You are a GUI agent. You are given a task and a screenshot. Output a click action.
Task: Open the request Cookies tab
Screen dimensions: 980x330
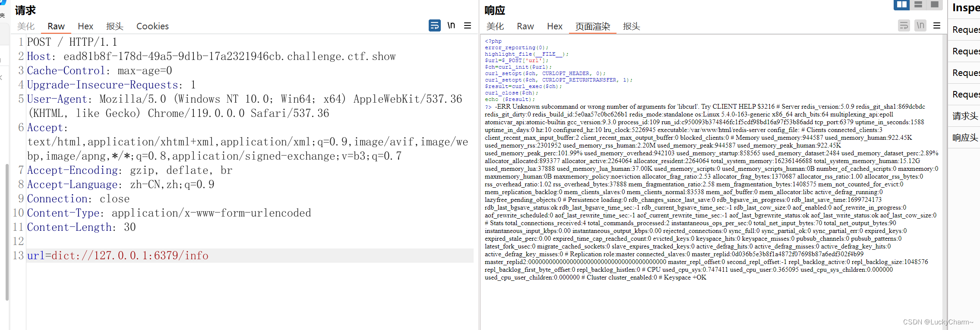[152, 26]
